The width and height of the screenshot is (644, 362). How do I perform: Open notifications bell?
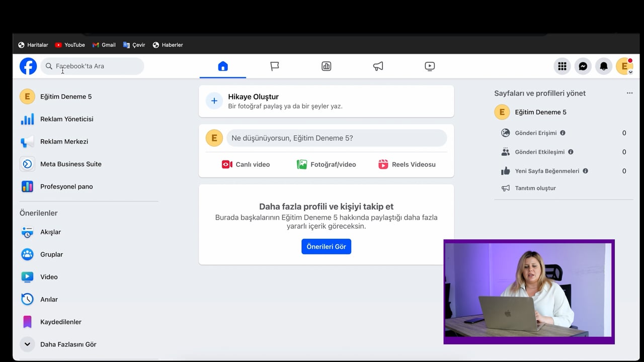click(604, 66)
